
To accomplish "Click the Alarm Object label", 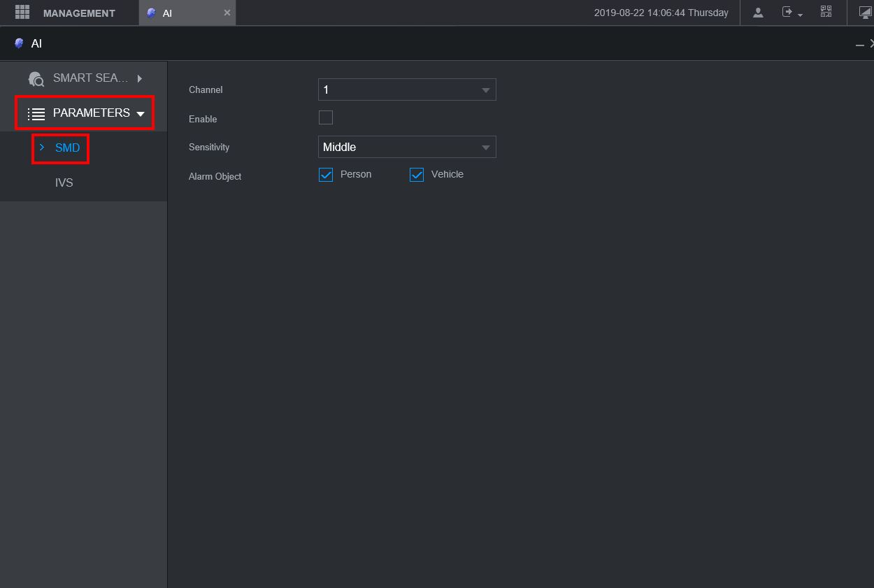I will pyautogui.click(x=215, y=176).
